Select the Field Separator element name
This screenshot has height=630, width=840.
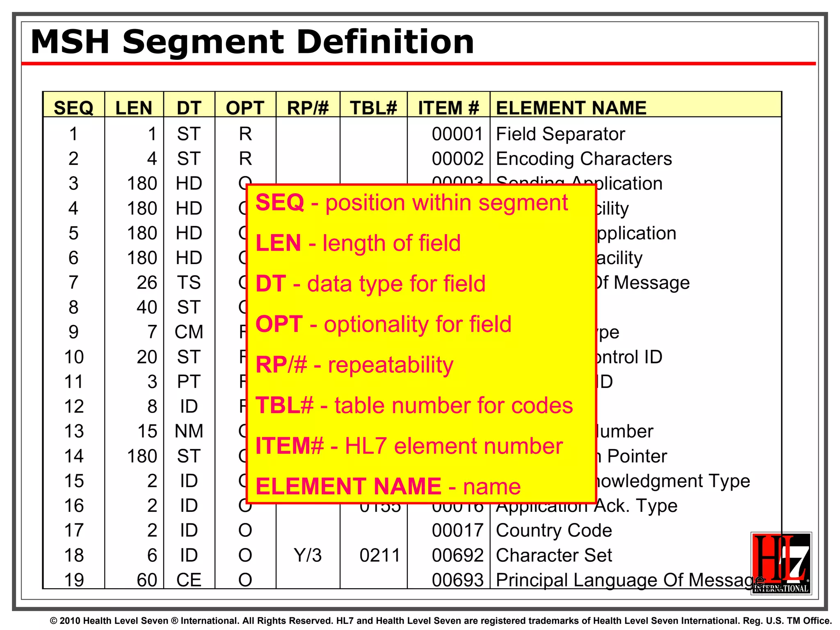point(560,135)
